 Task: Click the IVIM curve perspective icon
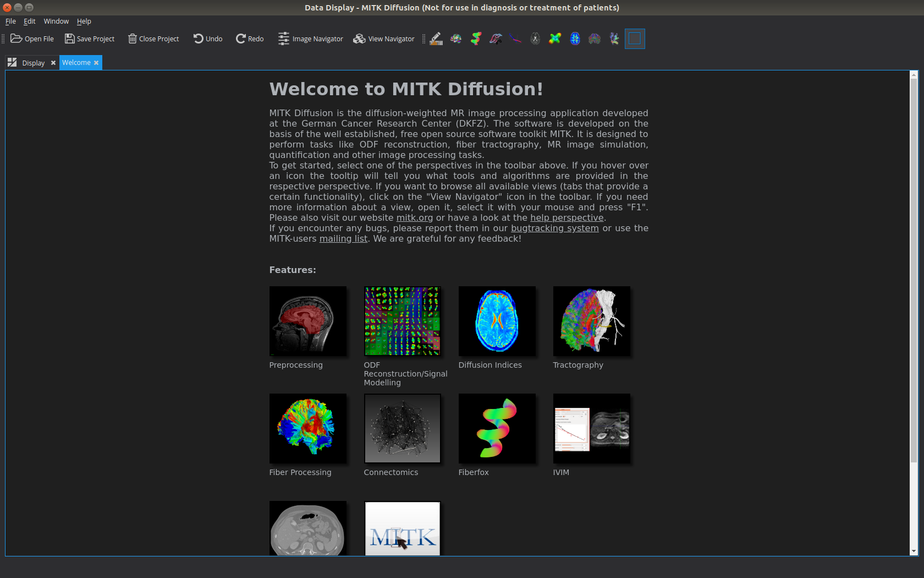point(515,39)
